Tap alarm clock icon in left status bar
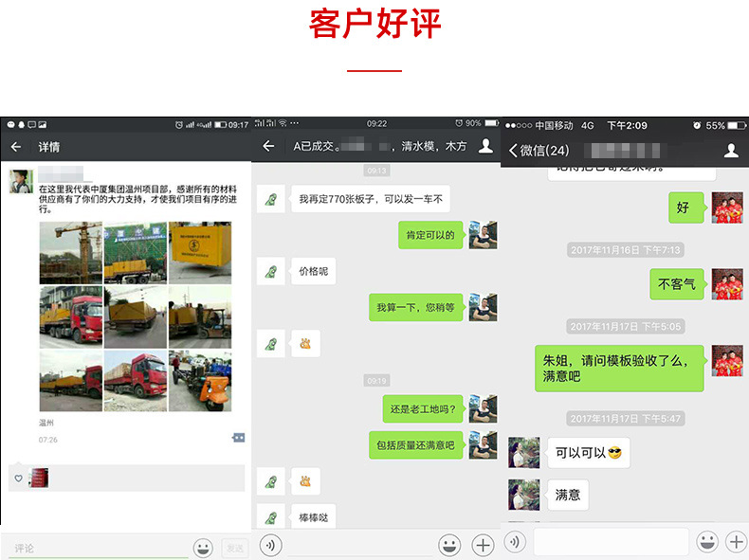 pyautogui.click(x=178, y=125)
